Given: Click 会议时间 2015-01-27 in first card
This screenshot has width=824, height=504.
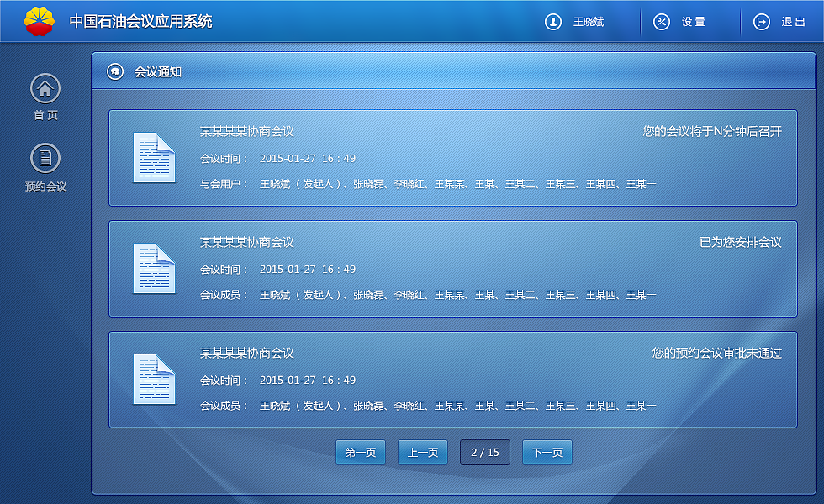Looking at the screenshot, I should (278, 158).
